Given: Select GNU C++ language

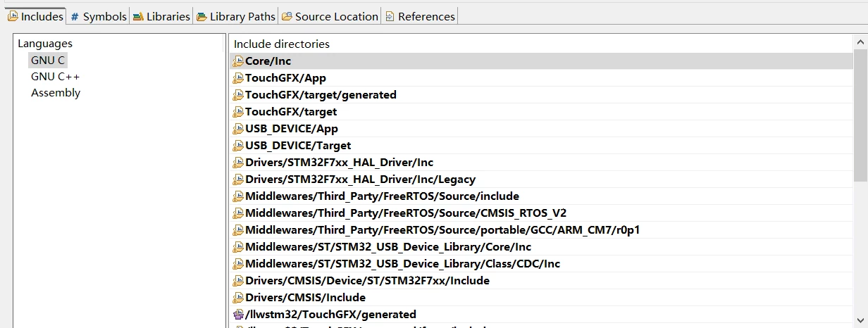Looking at the screenshot, I should coord(56,77).
